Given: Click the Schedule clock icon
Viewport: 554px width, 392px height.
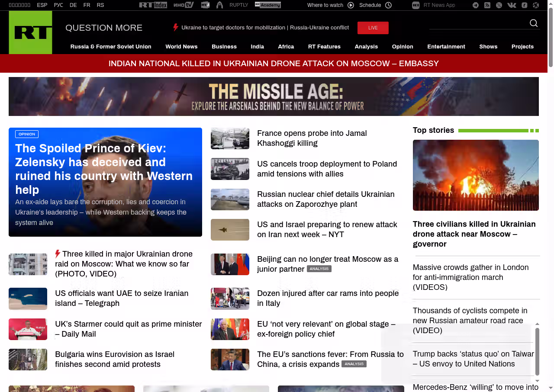Looking at the screenshot, I should (x=388, y=5).
